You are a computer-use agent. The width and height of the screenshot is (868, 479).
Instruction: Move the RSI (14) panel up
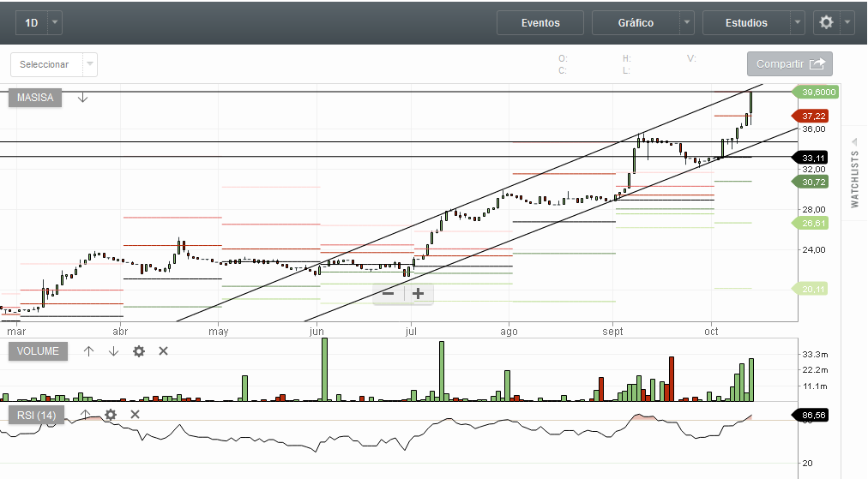(x=85, y=415)
